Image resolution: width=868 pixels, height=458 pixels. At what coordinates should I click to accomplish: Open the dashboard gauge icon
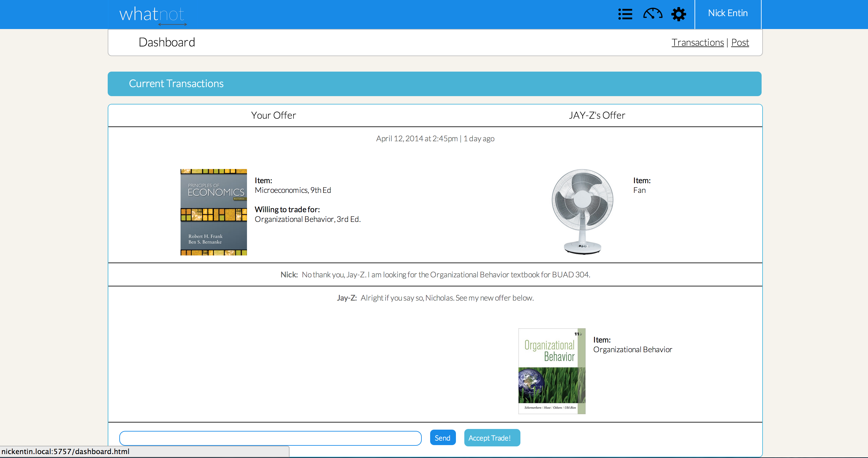click(652, 14)
